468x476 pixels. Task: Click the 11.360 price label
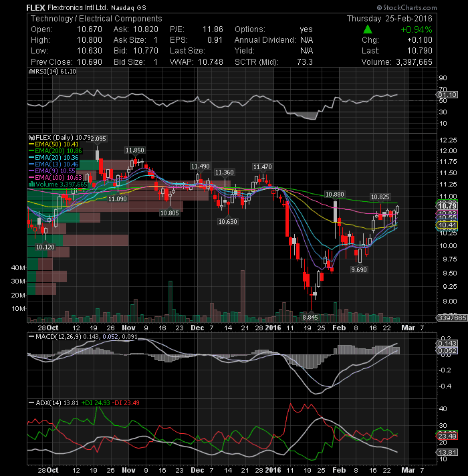point(224,172)
